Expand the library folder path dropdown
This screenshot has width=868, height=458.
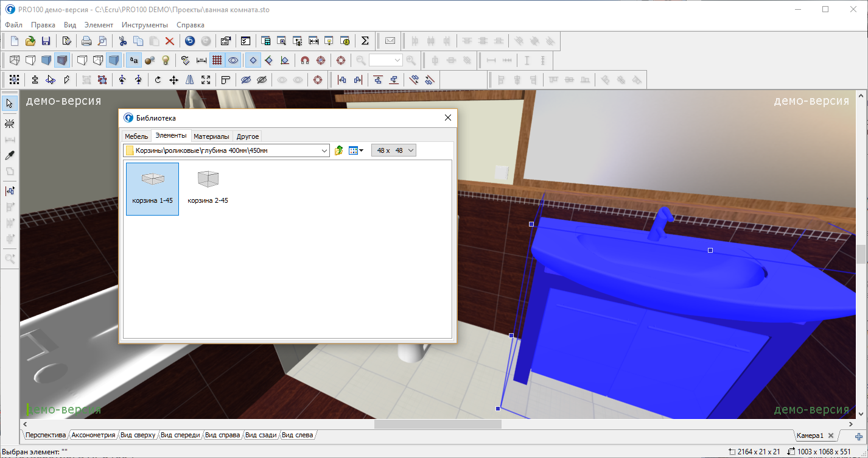point(324,150)
